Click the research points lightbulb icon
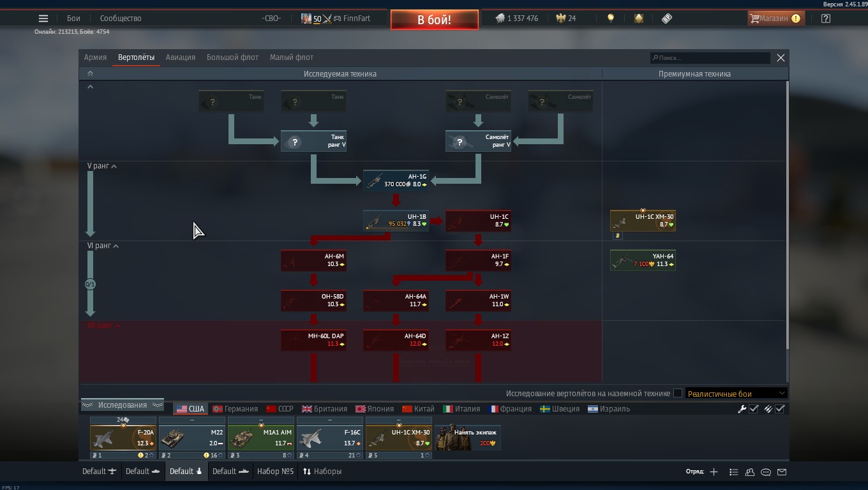The image size is (868, 490). pos(611,19)
